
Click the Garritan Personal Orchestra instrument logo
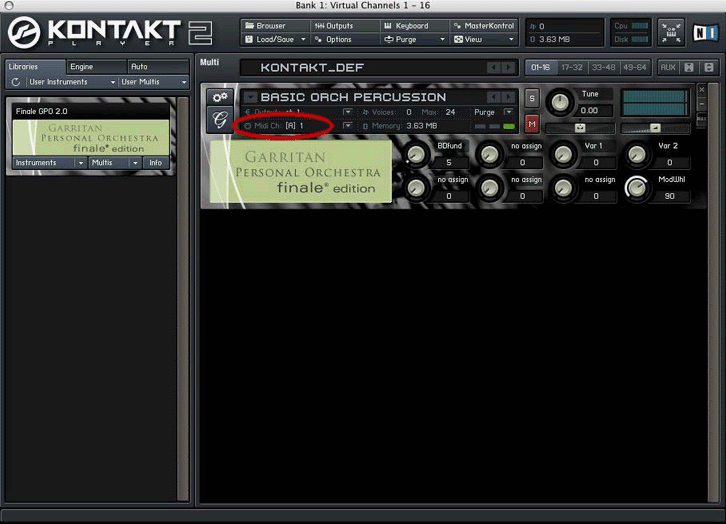coord(300,172)
